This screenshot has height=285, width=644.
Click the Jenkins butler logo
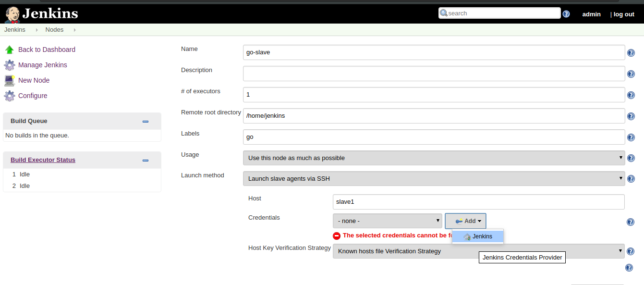point(12,14)
